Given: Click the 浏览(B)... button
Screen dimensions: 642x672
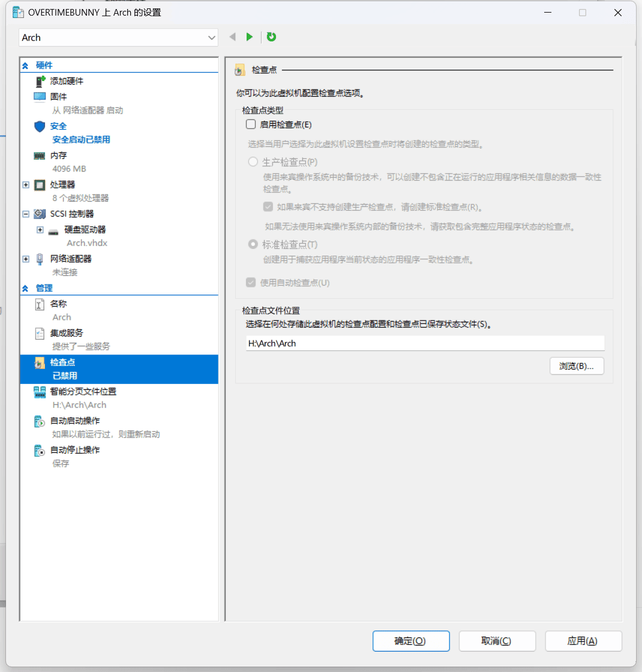Looking at the screenshot, I should (577, 366).
